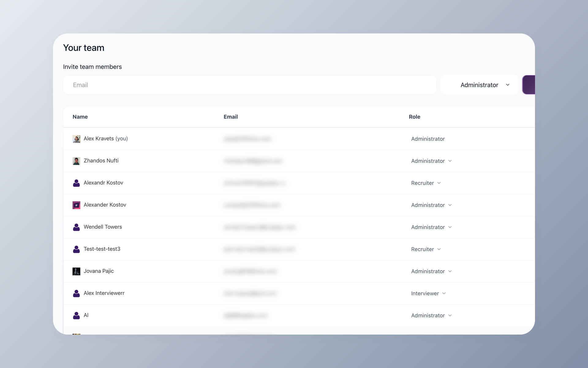Expand Test-test-test3's Recruiter role dropdown
Screen dimensions: 588x368
[426, 249]
